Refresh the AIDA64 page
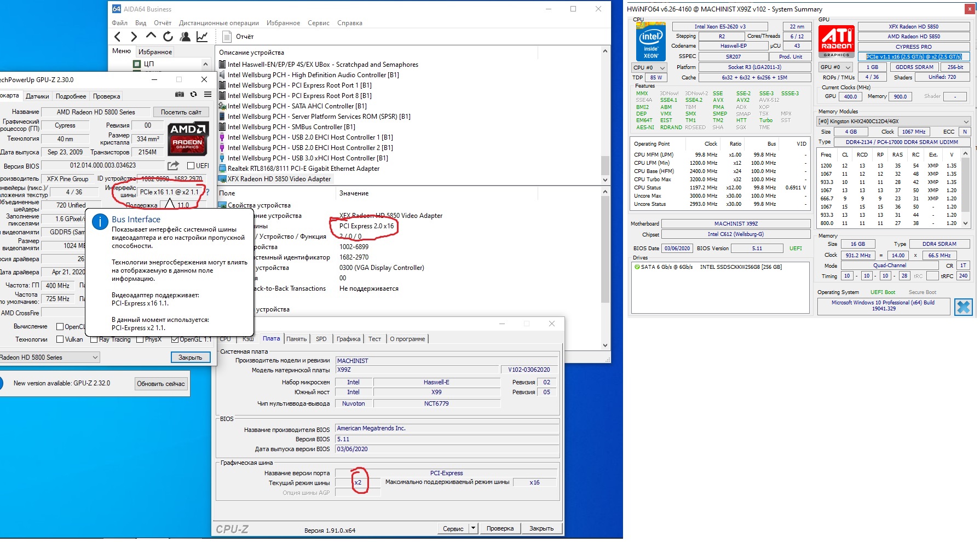Viewport: 980px width, 542px height. [x=168, y=37]
